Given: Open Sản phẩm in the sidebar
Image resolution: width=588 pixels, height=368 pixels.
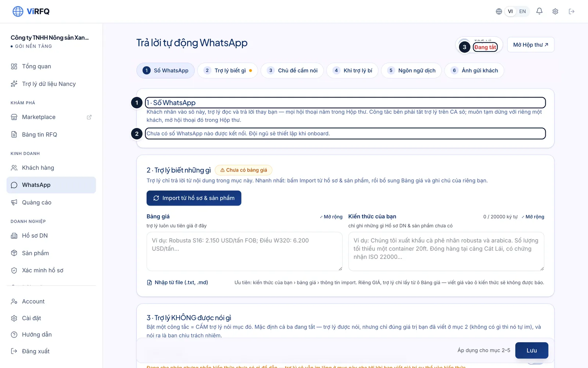Looking at the screenshot, I should point(51,253).
